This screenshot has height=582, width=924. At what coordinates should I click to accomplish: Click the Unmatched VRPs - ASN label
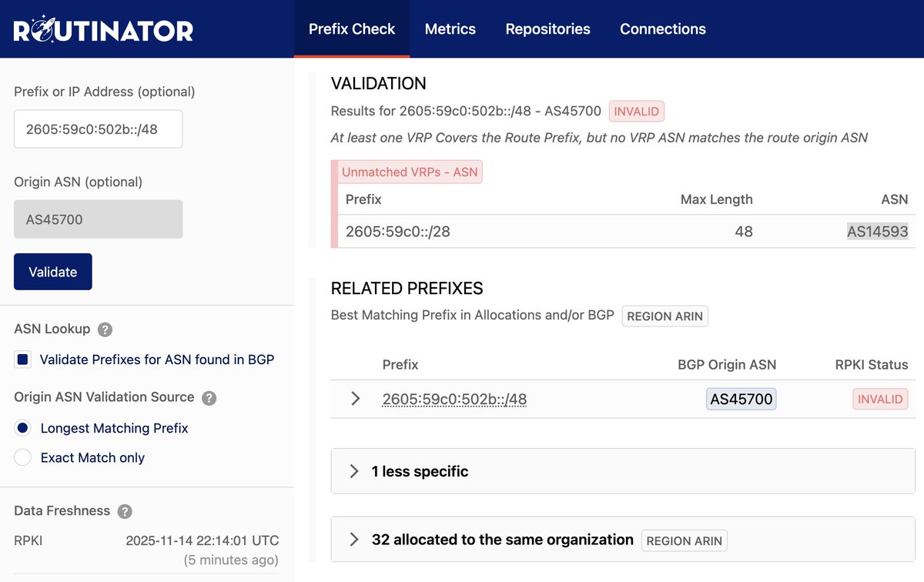[410, 172]
